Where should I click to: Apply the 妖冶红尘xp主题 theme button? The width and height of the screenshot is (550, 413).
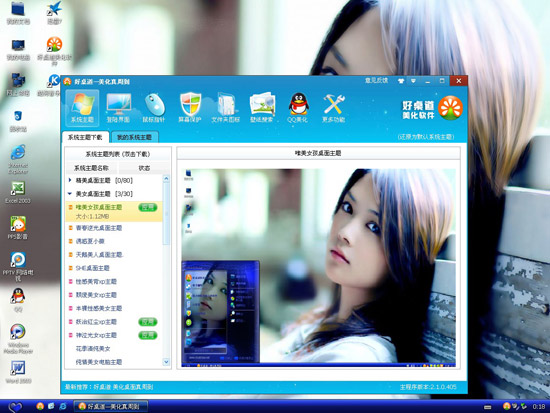tap(148, 322)
